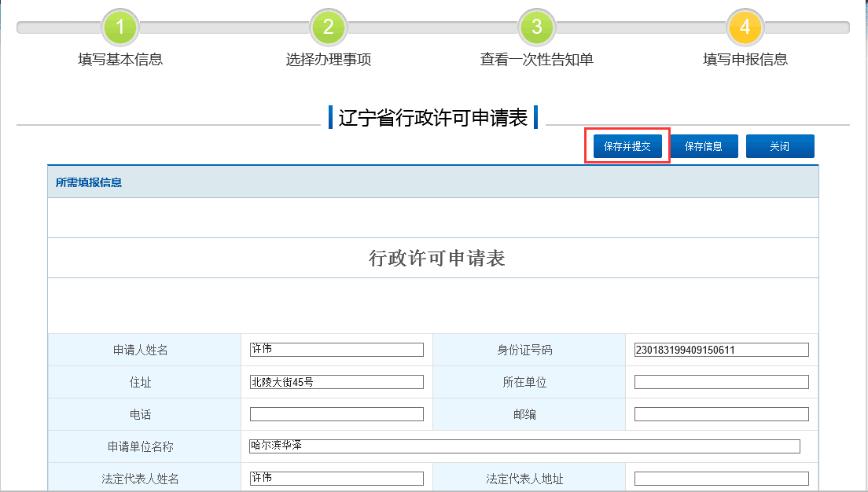Select the 填写基本信息 step label
The image size is (868, 492).
coord(120,60)
